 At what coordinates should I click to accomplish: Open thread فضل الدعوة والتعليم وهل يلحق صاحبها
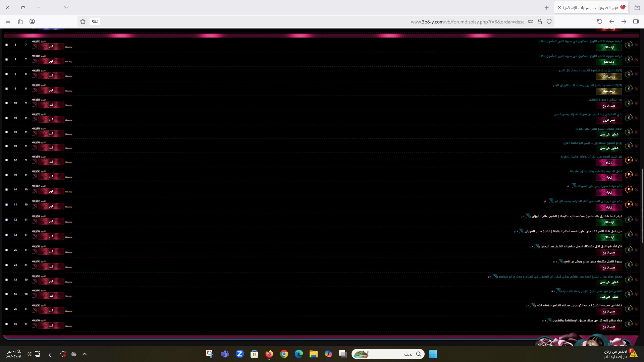(x=596, y=171)
